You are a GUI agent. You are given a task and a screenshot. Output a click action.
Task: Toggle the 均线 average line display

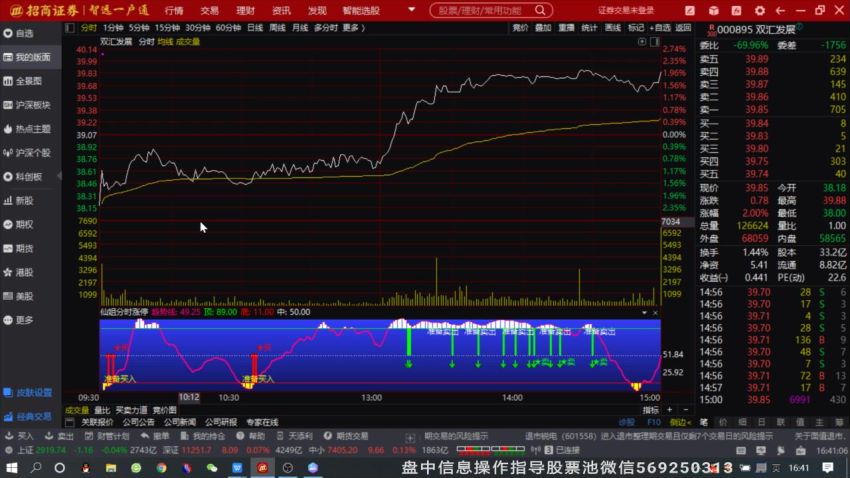pos(165,42)
